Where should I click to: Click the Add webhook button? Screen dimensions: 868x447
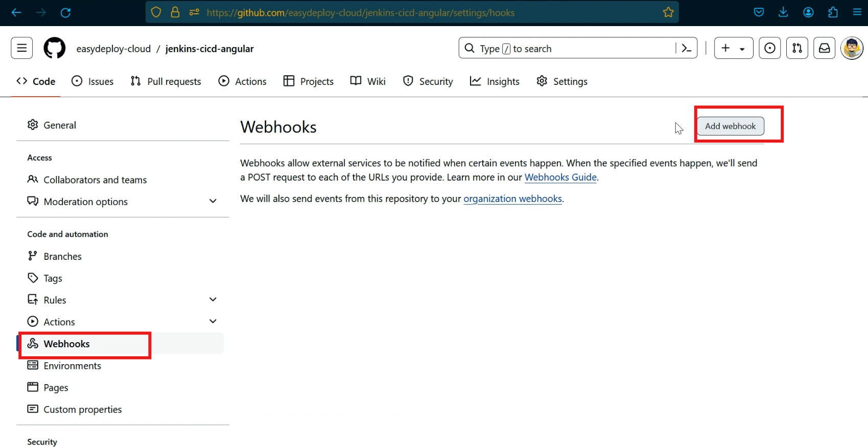point(731,126)
